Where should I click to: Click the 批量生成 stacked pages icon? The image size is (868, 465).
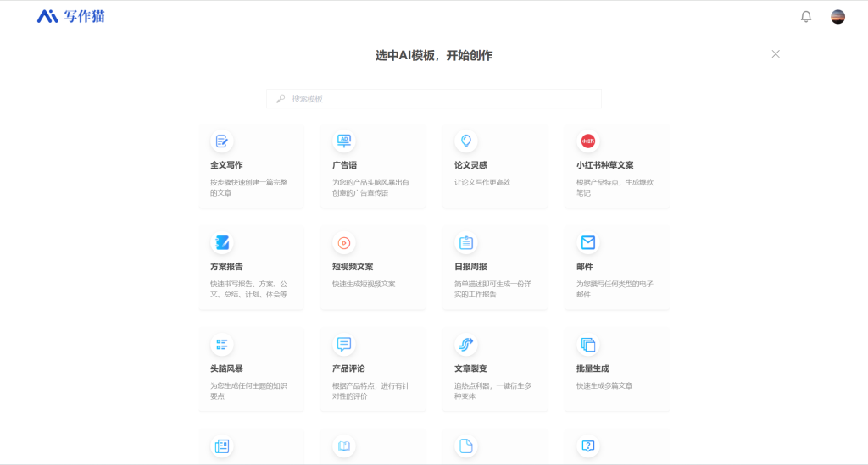click(588, 345)
